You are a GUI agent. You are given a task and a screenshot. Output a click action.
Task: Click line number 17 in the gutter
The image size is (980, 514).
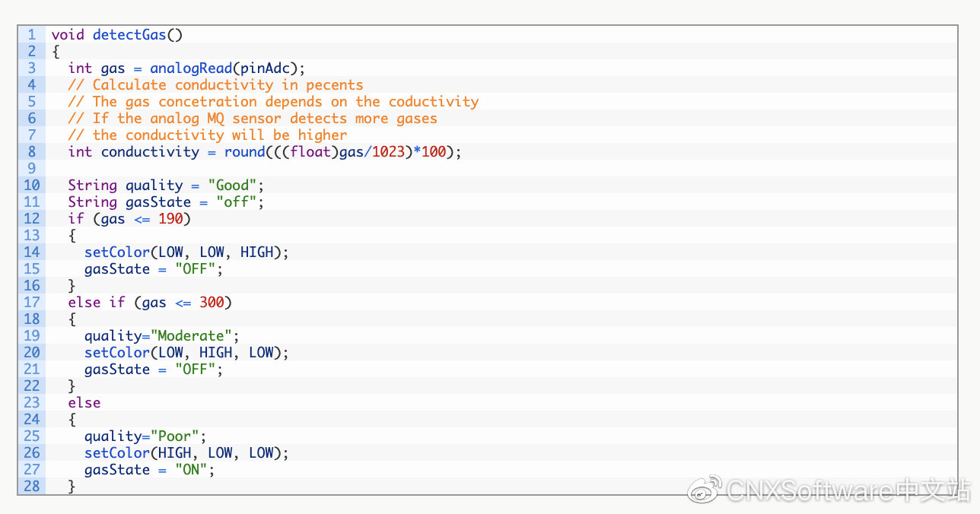coord(31,303)
